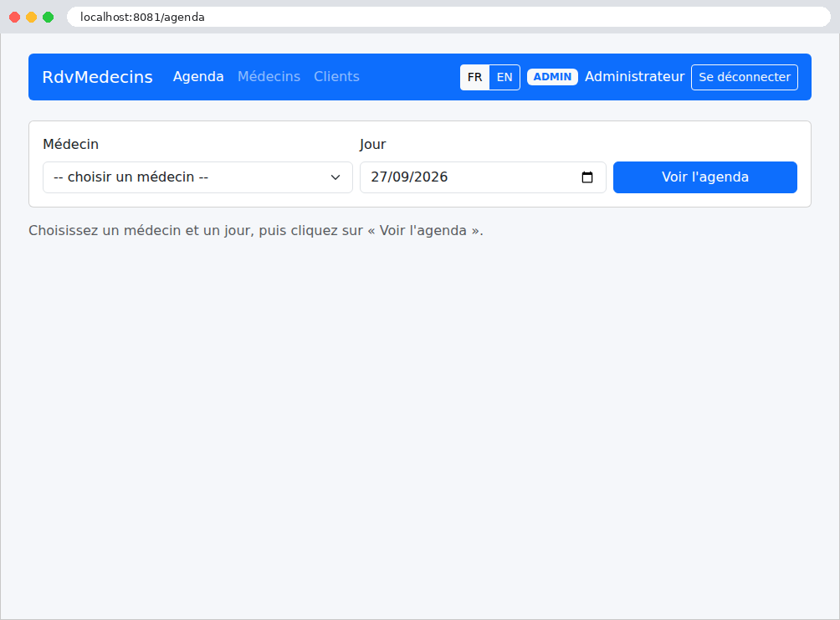This screenshot has width=840, height=620.
Task: Open the Agenda nav item
Action: [x=198, y=77]
